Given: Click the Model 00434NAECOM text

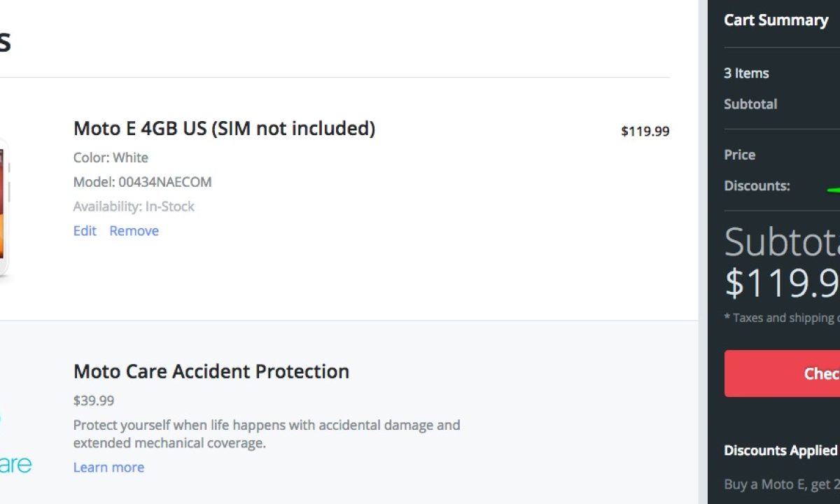Looking at the screenshot, I should click(142, 182).
